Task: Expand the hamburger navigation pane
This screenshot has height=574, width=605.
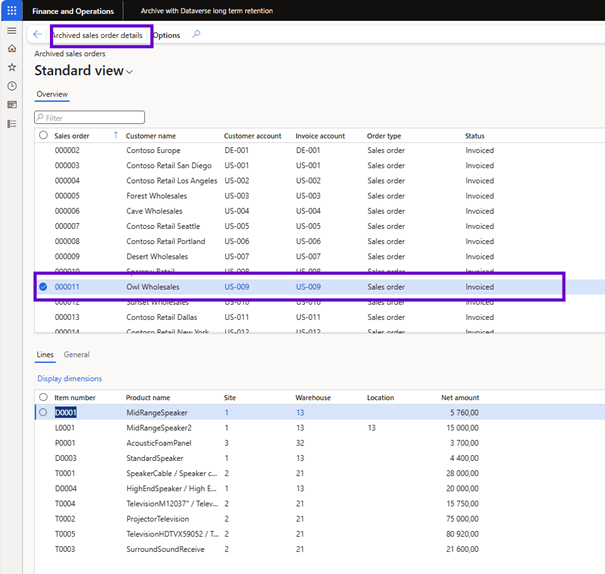Action: (x=12, y=32)
